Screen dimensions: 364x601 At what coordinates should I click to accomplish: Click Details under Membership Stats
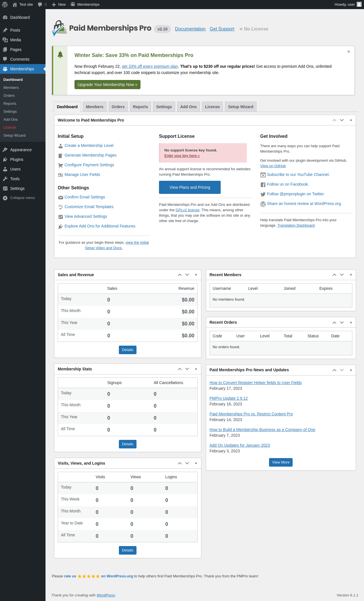(x=128, y=444)
